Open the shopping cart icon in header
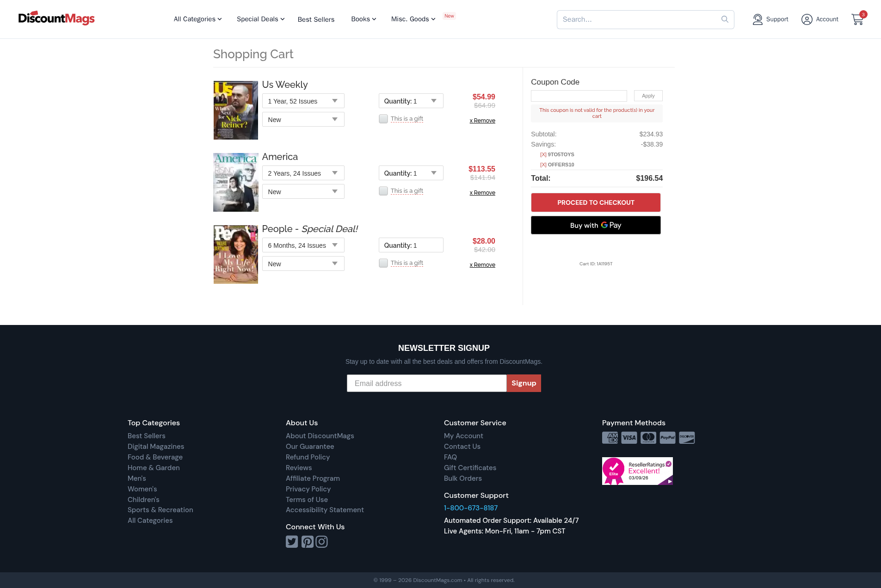The height and width of the screenshot is (588, 881). pyautogui.click(x=857, y=19)
